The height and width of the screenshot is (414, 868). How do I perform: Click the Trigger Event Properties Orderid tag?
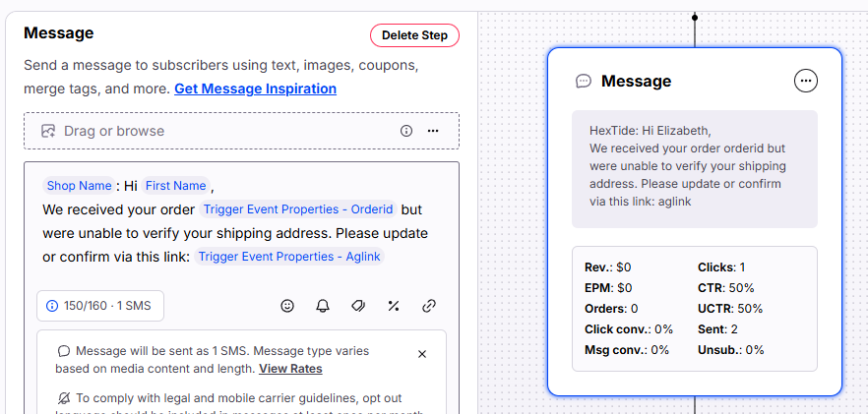pyautogui.click(x=298, y=209)
